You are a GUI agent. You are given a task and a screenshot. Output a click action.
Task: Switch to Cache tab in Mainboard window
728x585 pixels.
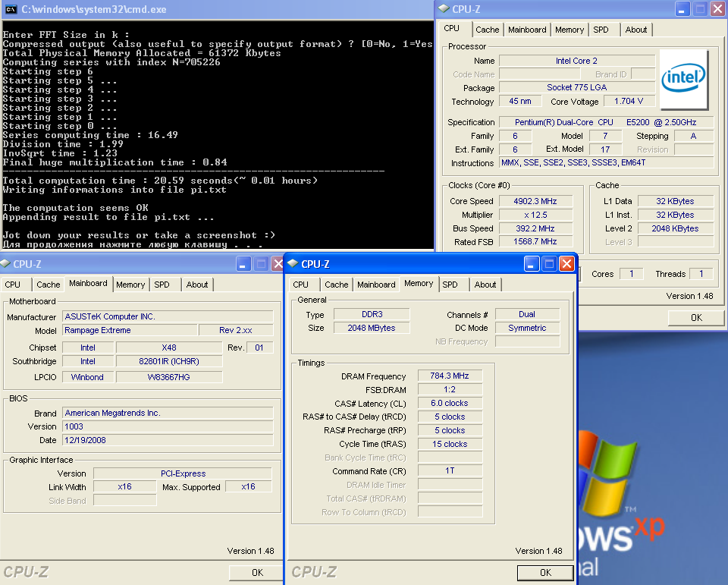(49, 285)
